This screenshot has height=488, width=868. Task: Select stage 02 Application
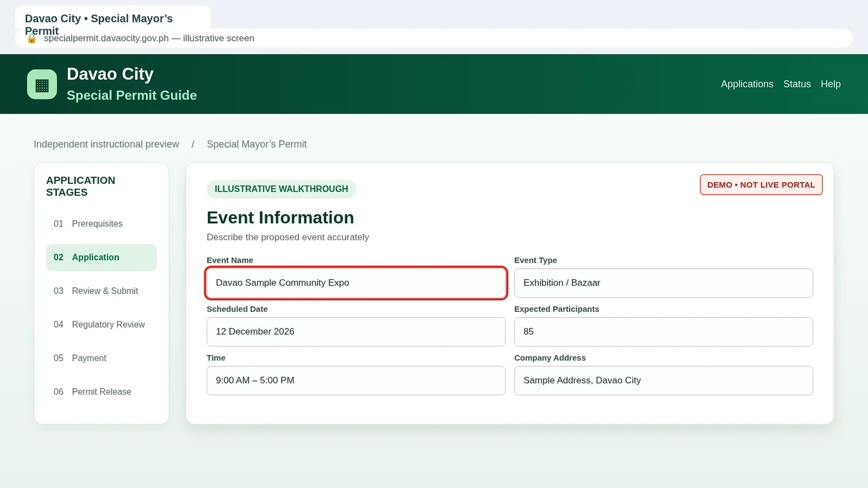coord(101,257)
